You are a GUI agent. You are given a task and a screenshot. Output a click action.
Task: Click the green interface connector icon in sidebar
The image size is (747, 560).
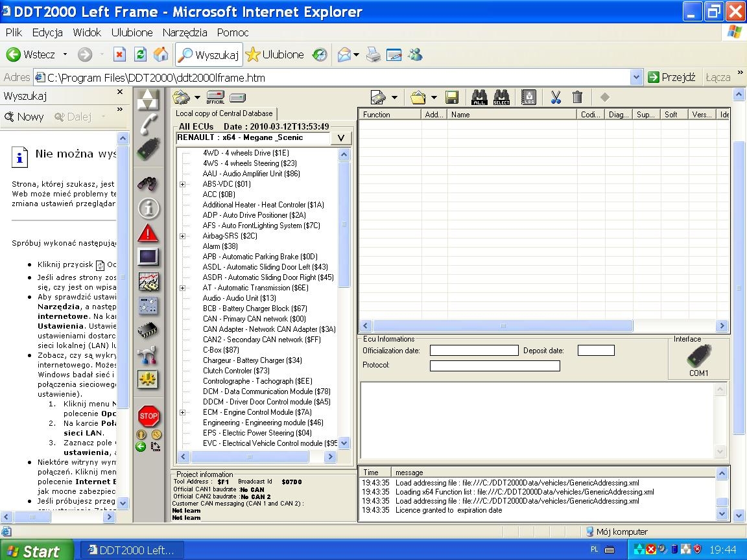tap(148, 150)
